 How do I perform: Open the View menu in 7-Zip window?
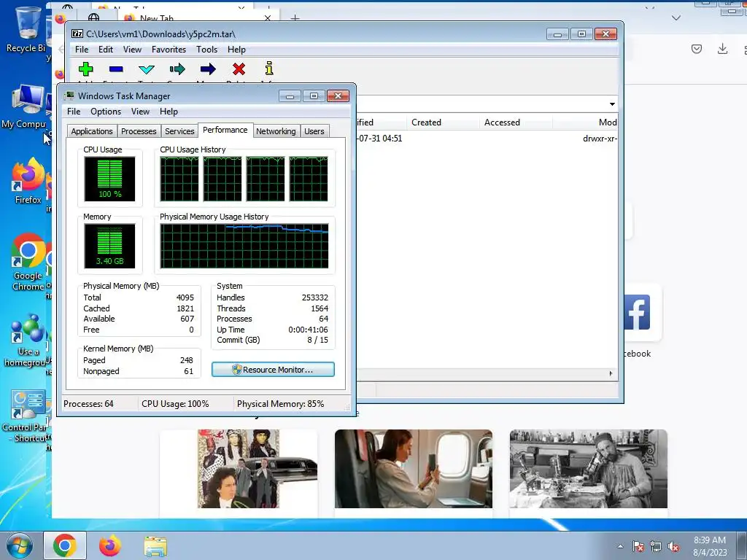click(x=132, y=50)
